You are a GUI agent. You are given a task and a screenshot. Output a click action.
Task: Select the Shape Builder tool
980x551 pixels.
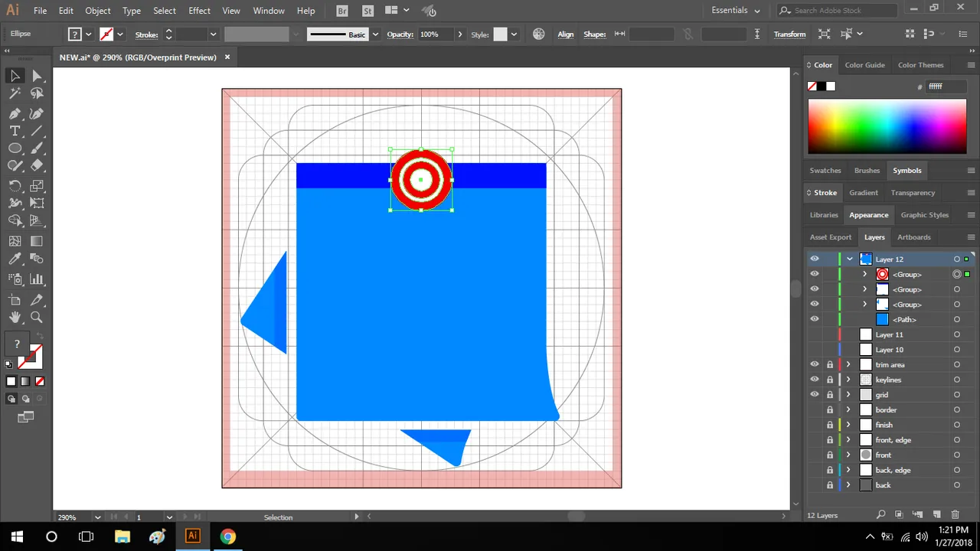15,221
